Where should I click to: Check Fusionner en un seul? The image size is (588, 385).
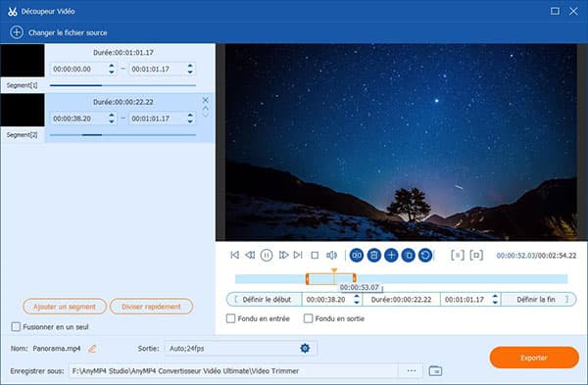coord(16,327)
